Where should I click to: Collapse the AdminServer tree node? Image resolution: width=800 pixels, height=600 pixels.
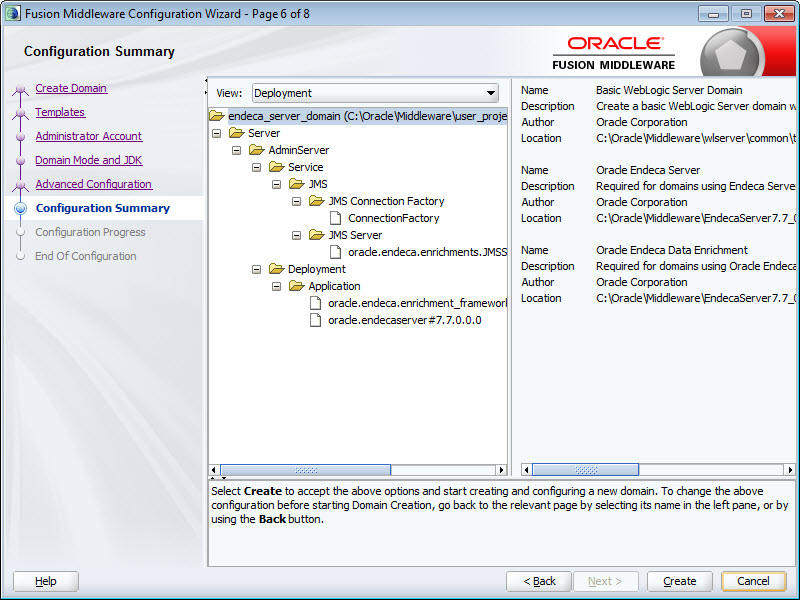(x=236, y=151)
